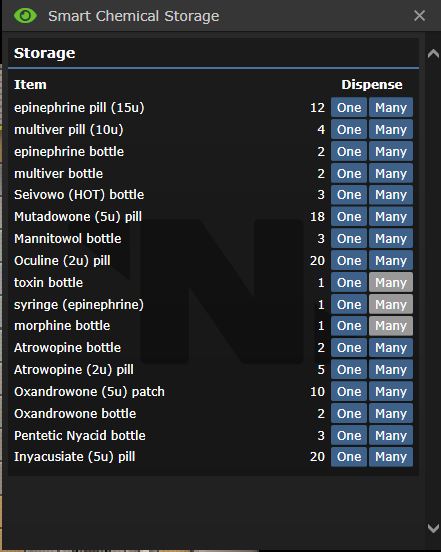Click the green eye icon in title bar

pyautogui.click(x=25, y=16)
